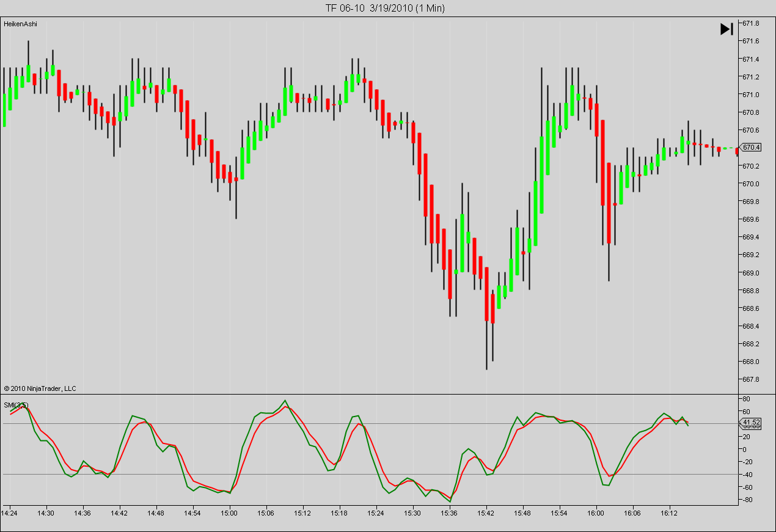Click the 15:54 time axis label
The height and width of the screenshot is (532, 776).
coord(560,513)
